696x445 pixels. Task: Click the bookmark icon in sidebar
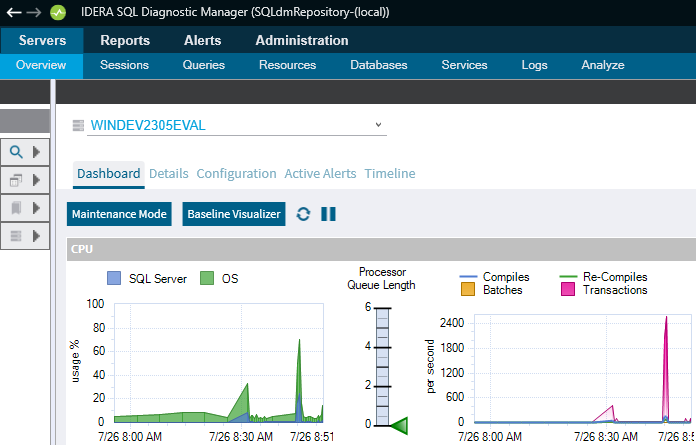click(16, 208)
